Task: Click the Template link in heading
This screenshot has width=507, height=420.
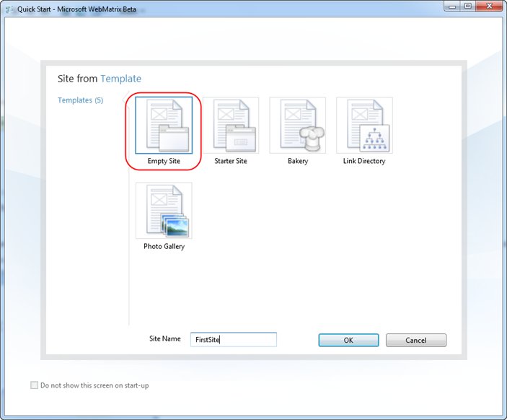Action: tap(121, 79)
